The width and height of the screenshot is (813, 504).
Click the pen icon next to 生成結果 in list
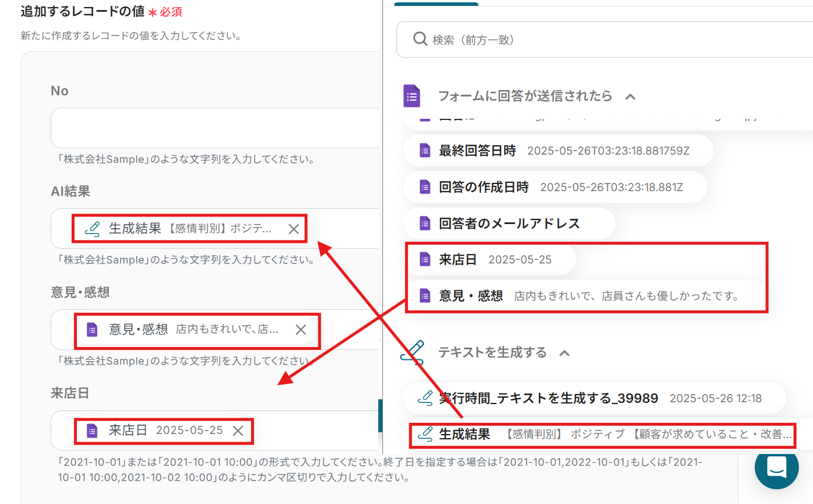[x=425, y=435]
